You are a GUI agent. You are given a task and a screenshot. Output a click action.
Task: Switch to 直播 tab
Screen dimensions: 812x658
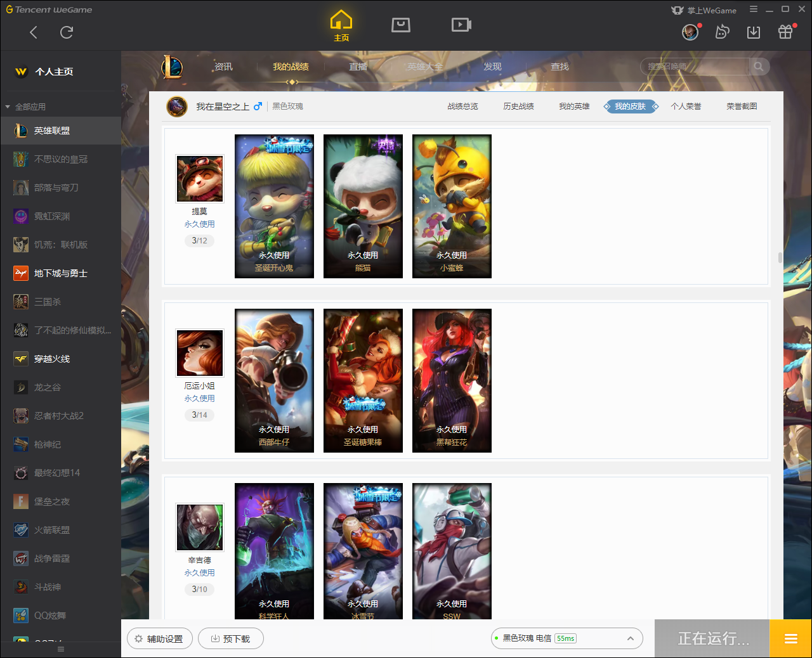[x=358, y=67]
